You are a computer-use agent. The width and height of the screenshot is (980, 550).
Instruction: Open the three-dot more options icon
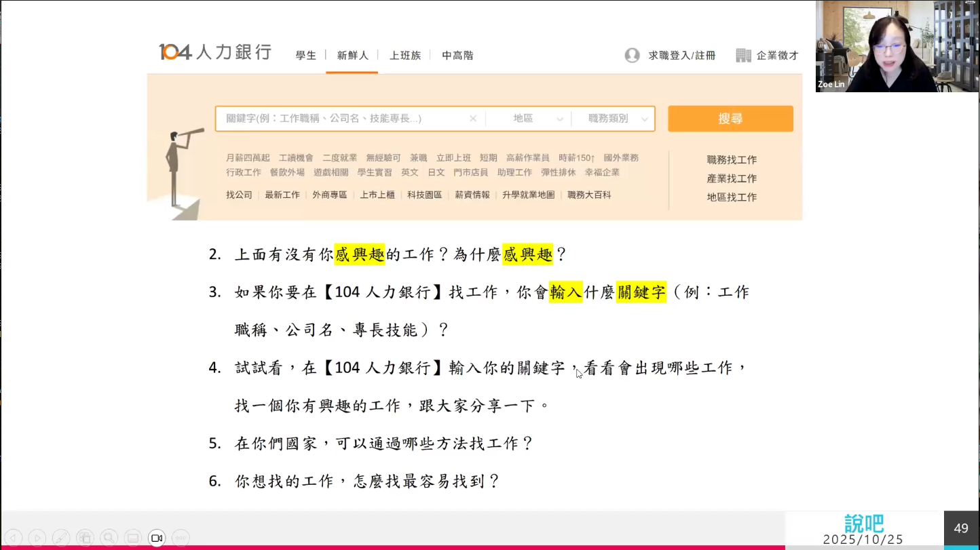point(181,537)
